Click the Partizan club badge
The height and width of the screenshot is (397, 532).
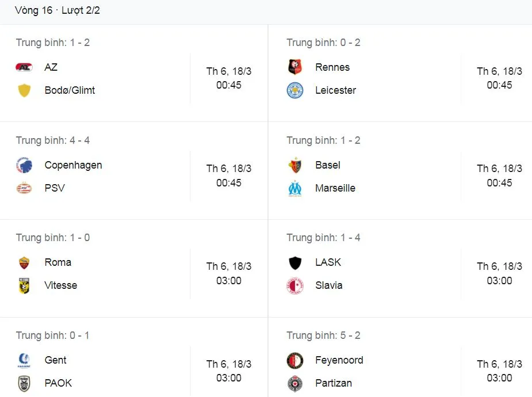point(295,383)
